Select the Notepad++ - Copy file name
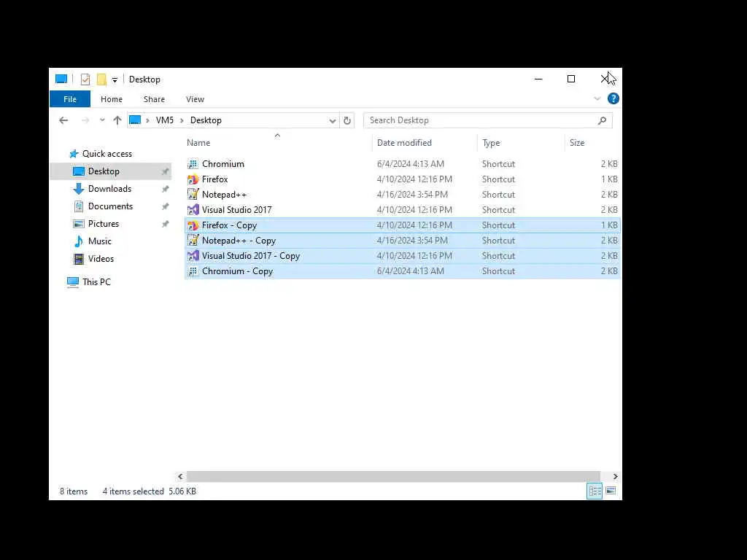The height and width of the screenshot is (560, 747). click(x=239, y=241)
